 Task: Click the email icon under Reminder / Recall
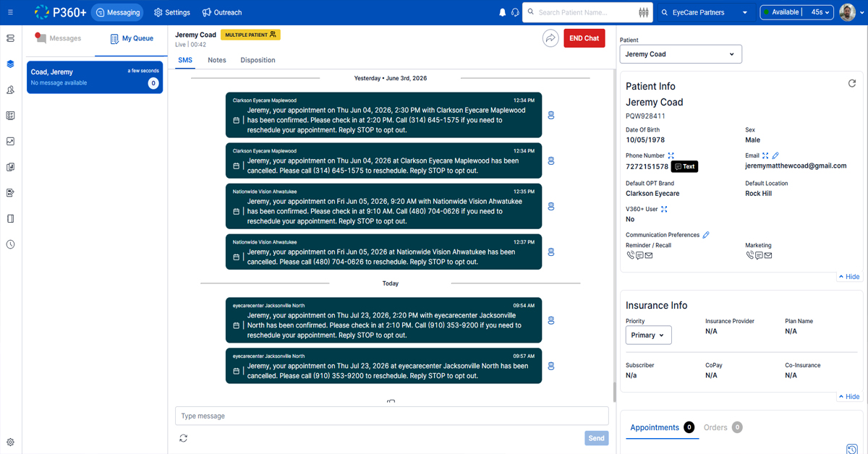coord(649,255)
